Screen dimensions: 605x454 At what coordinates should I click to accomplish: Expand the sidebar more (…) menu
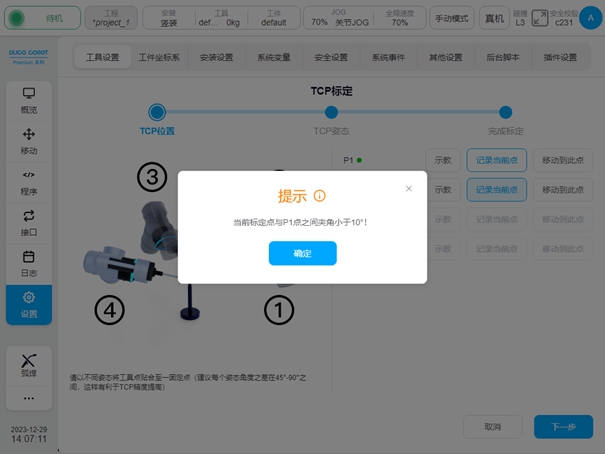[x=28, y=400]
